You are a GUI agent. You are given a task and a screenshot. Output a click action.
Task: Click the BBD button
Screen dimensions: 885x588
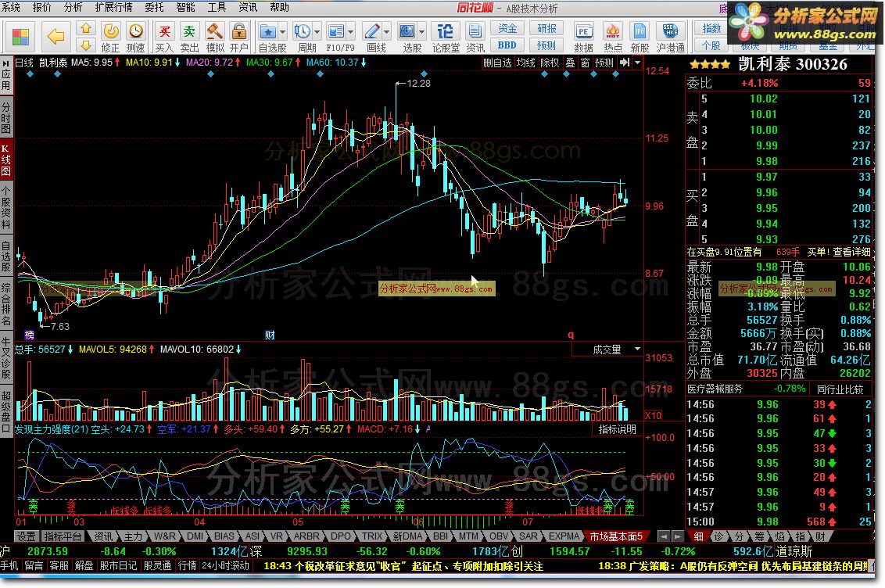507,45
